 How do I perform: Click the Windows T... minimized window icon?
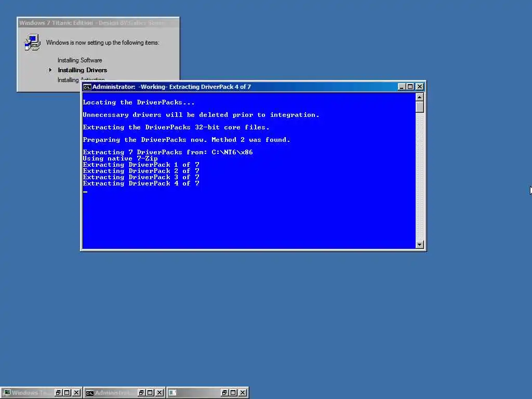(x=7, y=393)
